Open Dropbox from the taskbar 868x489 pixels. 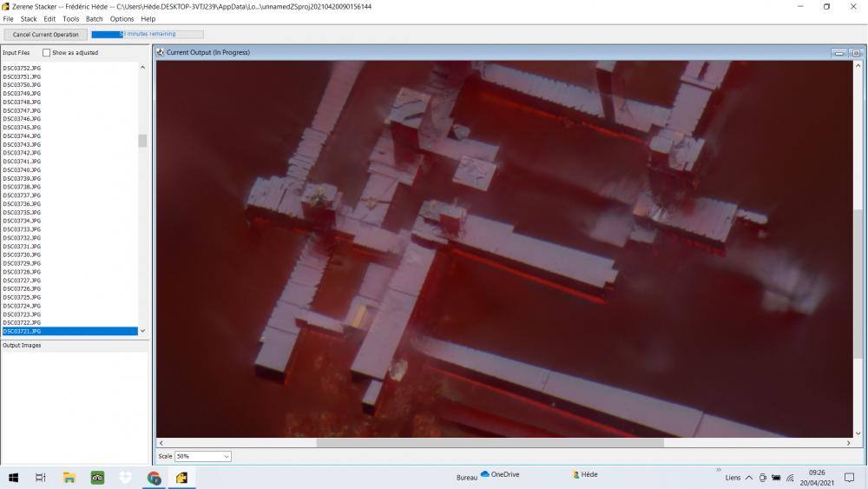click(126, 477)
